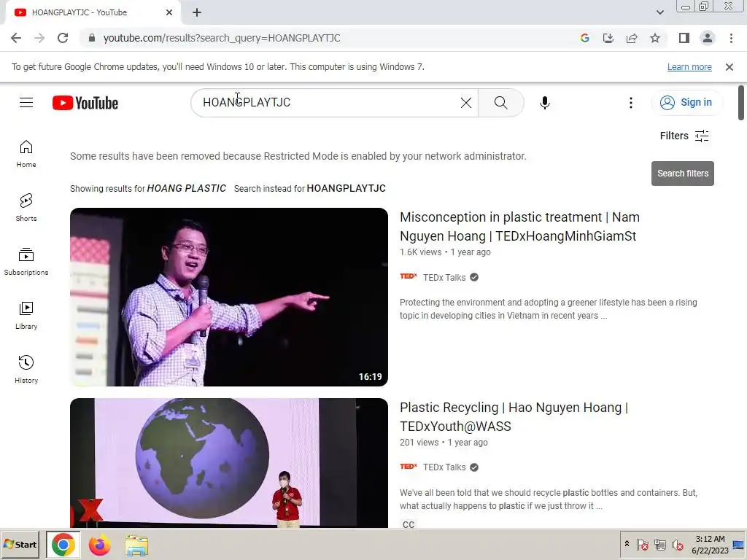Open a new tab with plus button
The height and width of the screenshot is (560, 747).
(x=197, y=12)
